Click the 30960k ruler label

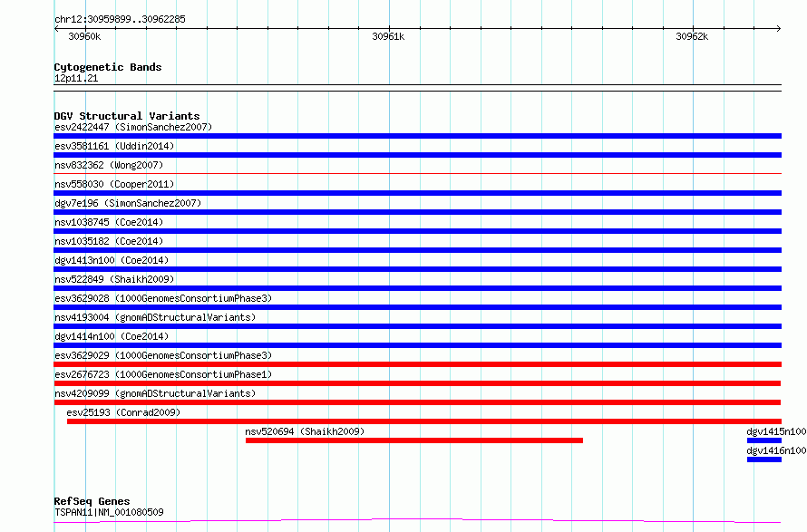84,37
